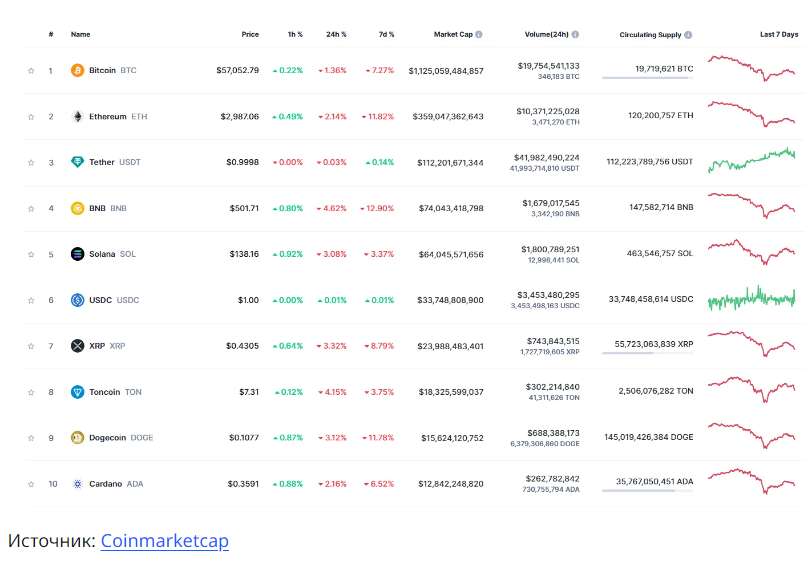Click the Tether logo icon

pos(77,162)
